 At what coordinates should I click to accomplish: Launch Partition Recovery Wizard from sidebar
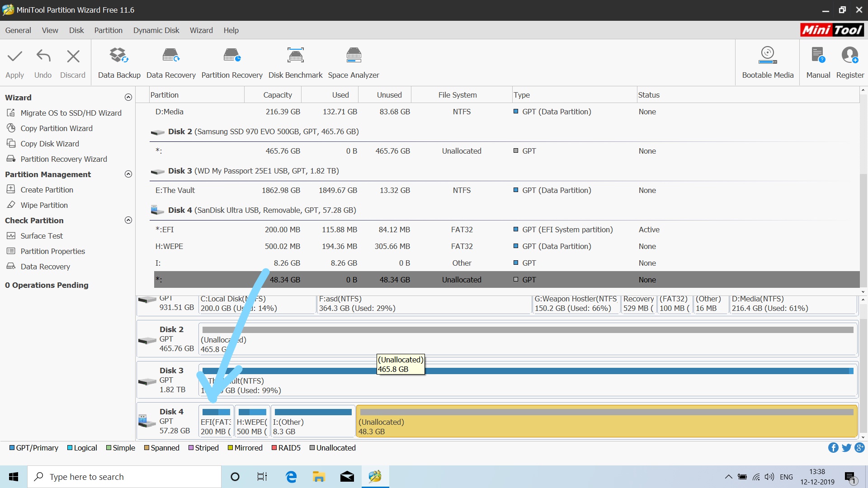(57, 159)
